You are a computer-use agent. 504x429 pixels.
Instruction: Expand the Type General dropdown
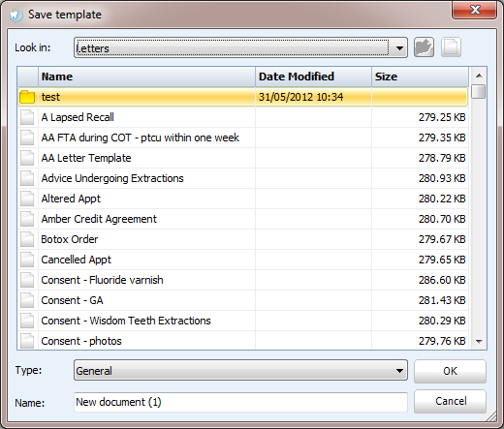click(240, 370)
